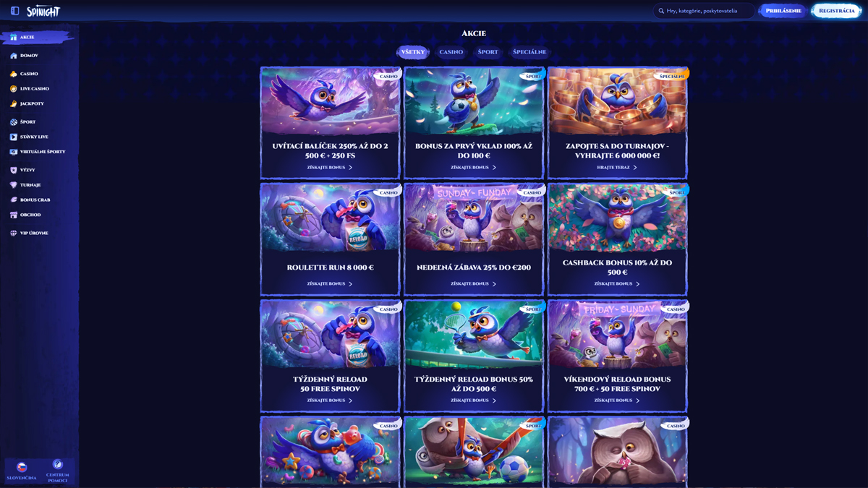Open the Slovenčina language selector
This screenshot has height=488, width=868.
(22, 471)
